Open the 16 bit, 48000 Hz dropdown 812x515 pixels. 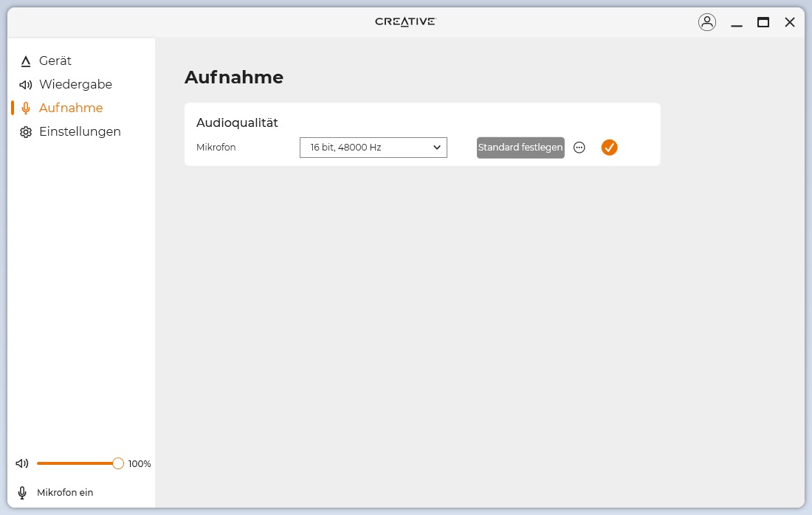373,148
